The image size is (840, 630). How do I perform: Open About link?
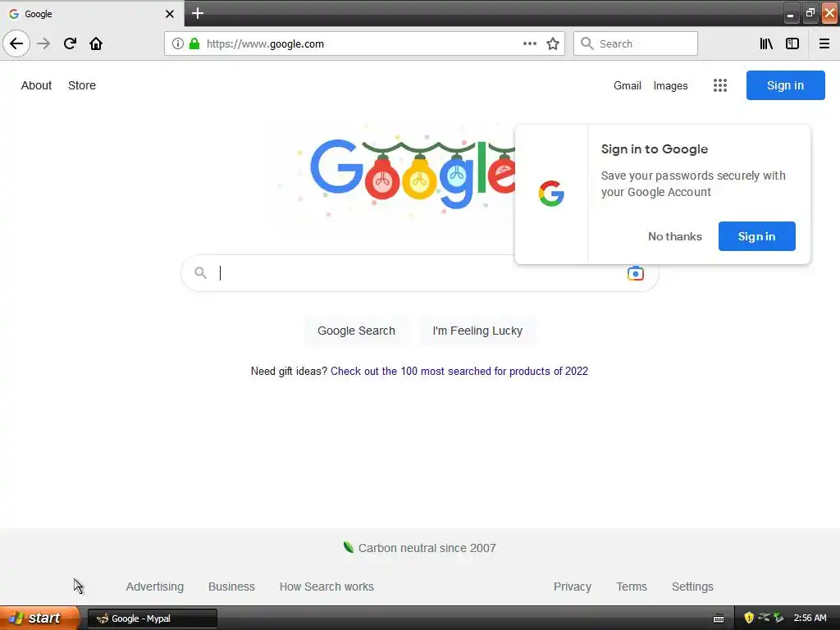point(36,85)
